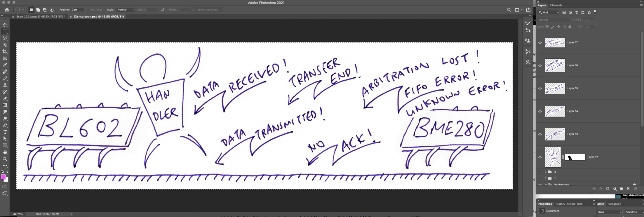644x217 pixels.
Task: Switch to Scan 121.jpeg document tab
Action: coord(41,17)
